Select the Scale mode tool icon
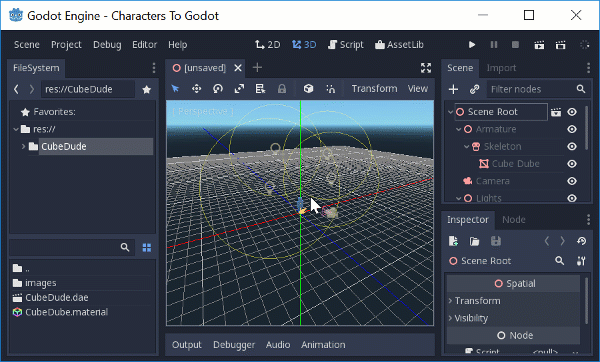Image resolution: width=600 pixels, height=362 pixels. [240, 89]
